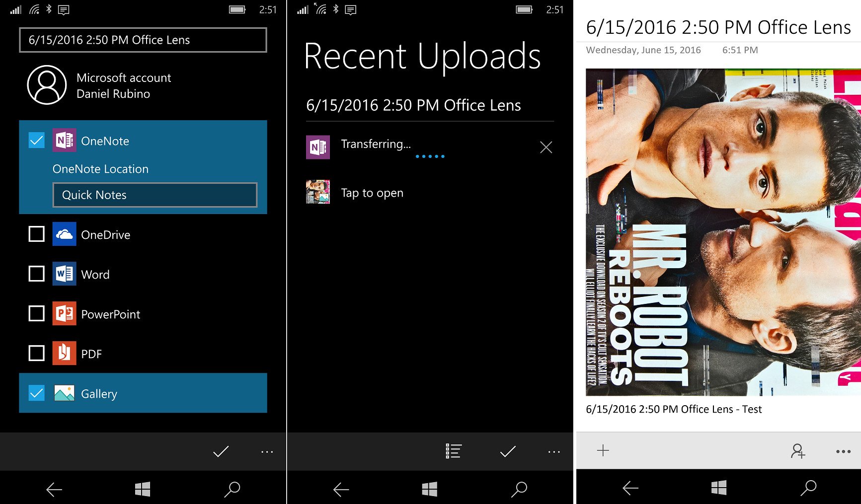
Task: Check the PowerPoint checkbox
Action: [37, 313]
